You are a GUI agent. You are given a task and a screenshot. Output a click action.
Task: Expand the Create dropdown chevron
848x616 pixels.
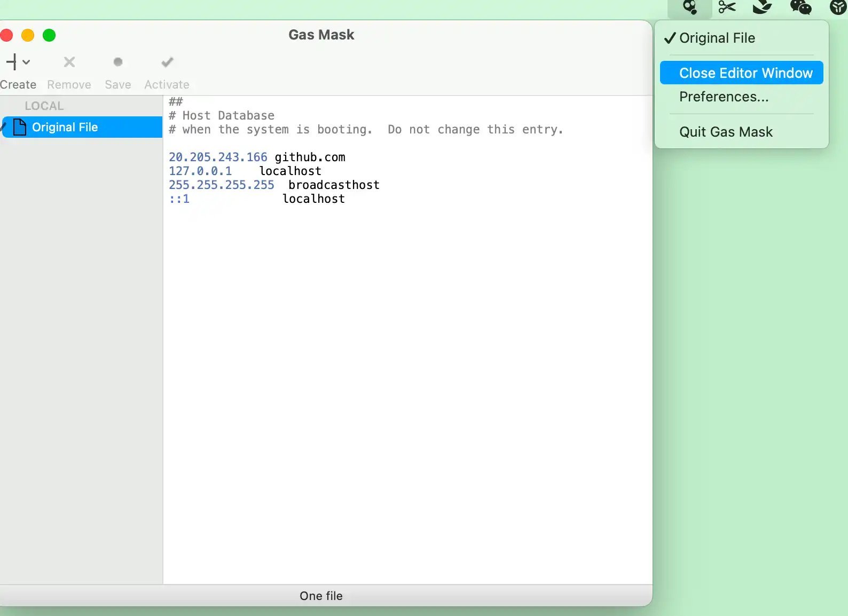26,62
